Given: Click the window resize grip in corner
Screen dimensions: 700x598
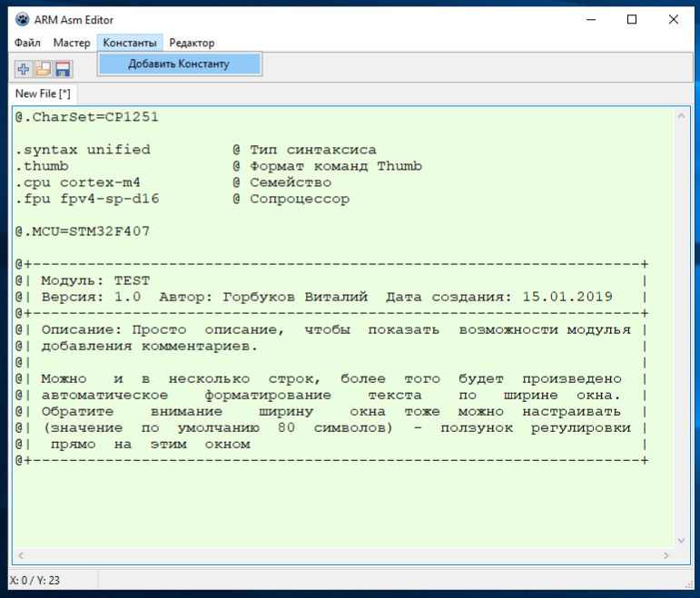Looking at the screenshot, I should coord(688,584).
